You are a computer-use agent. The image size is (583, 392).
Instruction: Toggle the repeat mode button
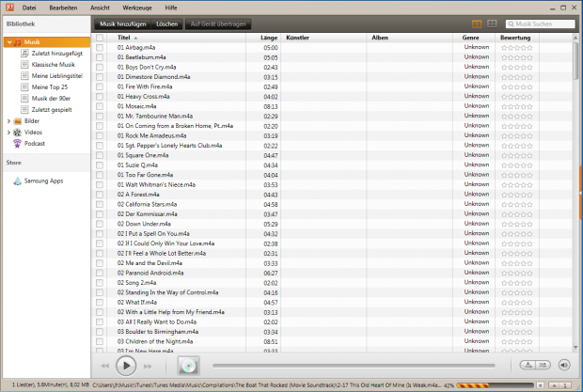click(x=528, y=365)
